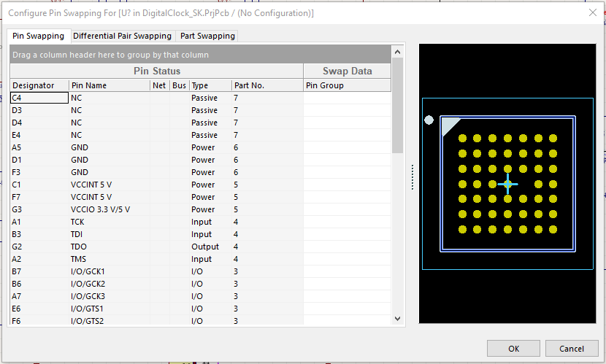This screenshot has width=606, height=364.
Task: Switch to Differential Pair Swapping tab
Action: tap(122, 36)
